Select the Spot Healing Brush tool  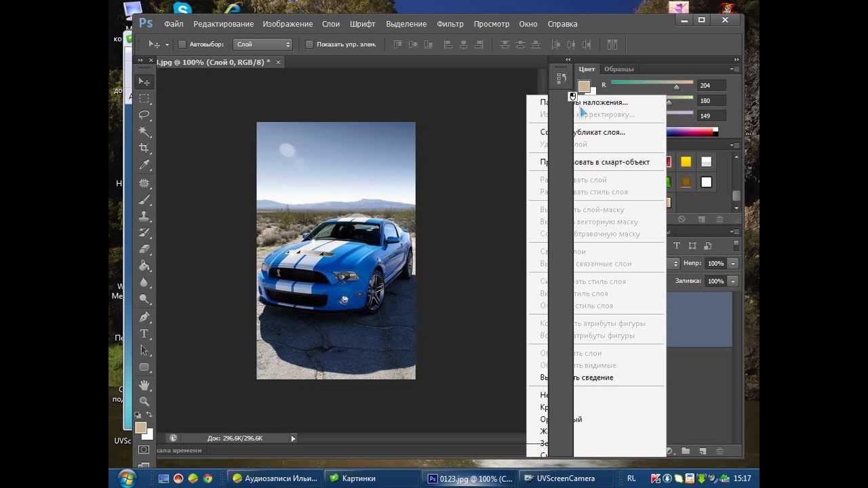tap(144, 184)
